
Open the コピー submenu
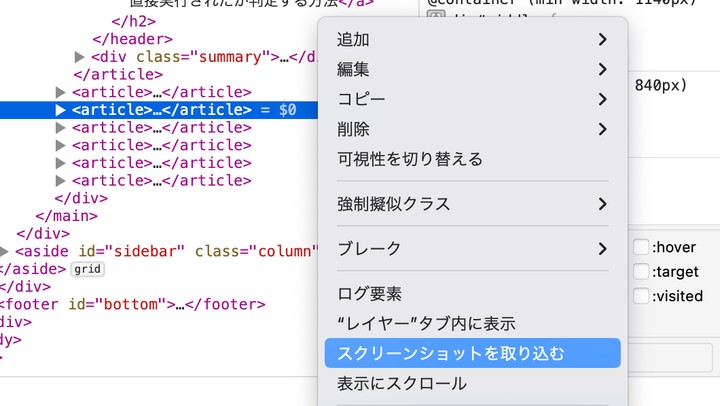(472, 99)
